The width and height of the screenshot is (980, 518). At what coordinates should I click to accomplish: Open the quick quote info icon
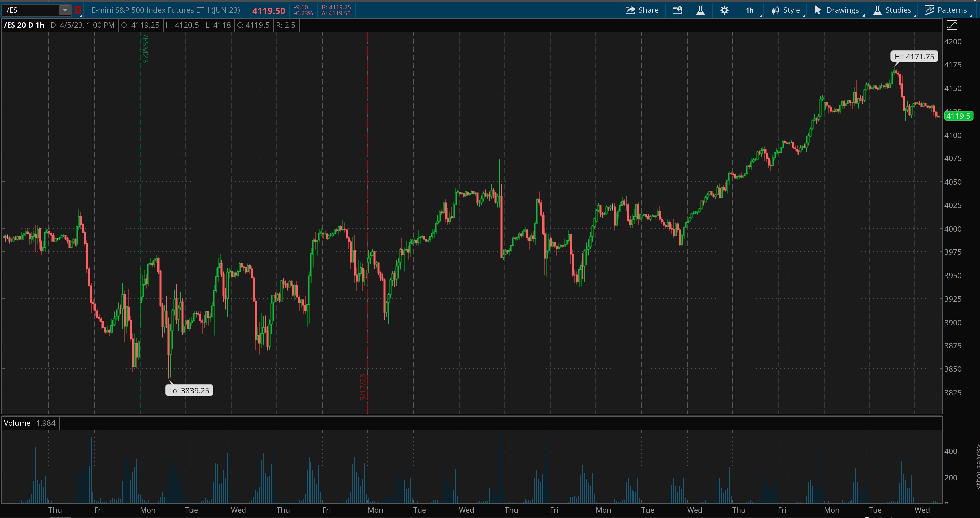[677, 10]
